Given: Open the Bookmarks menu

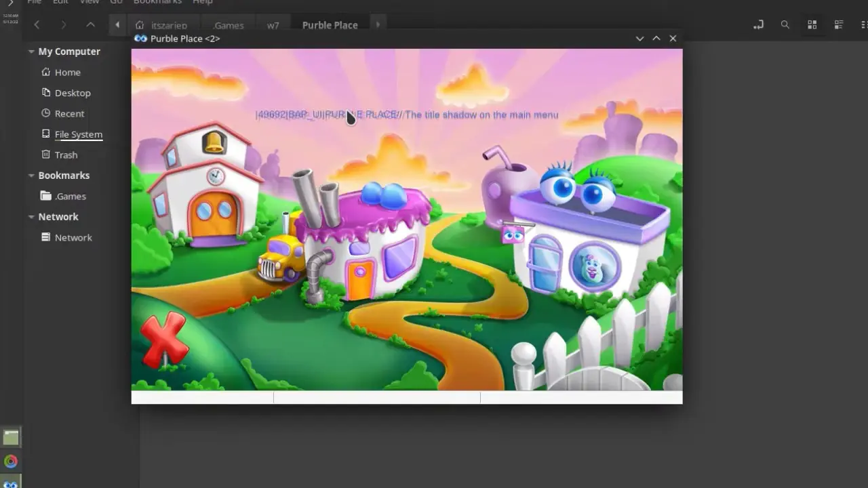Looking at the screenshot, I should [x=157, y=2].
